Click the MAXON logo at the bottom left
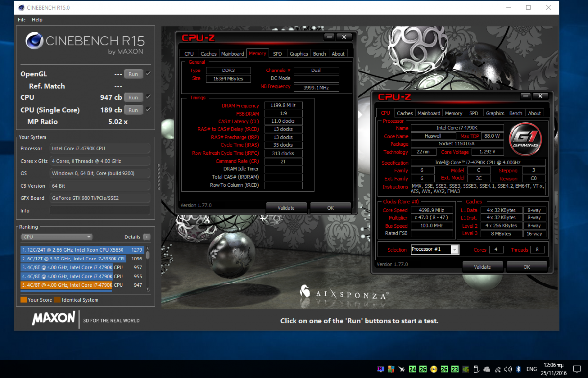 click(53, 318)
